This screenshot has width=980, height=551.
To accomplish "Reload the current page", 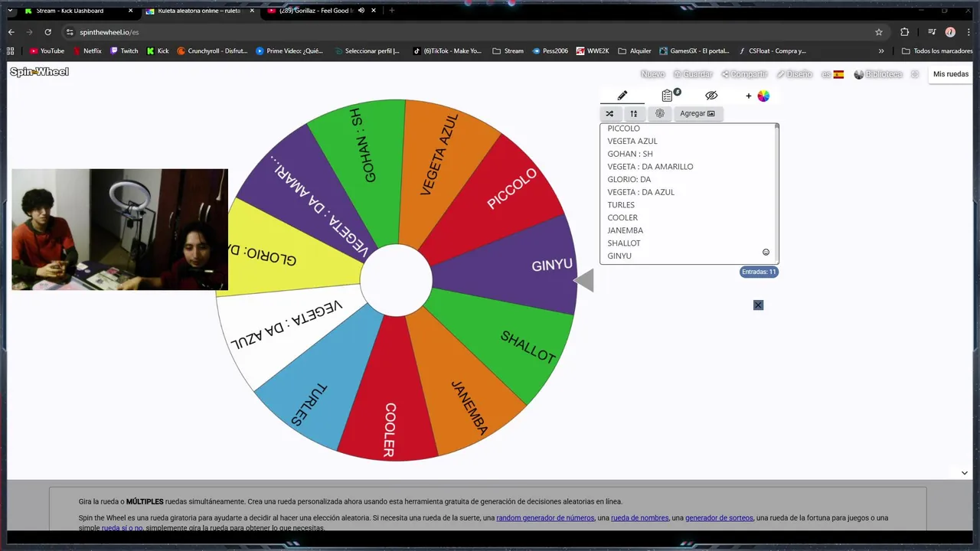I will click(x=47, y=32).
